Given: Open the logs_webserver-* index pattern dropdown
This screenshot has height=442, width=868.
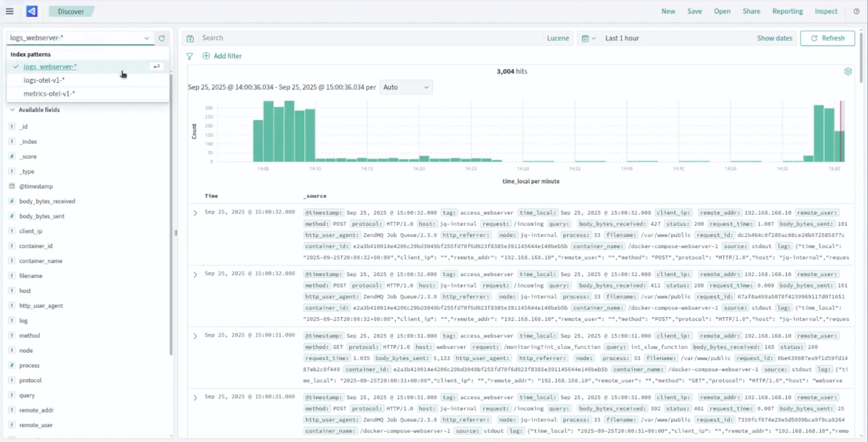Looking at the screenshot, I should (80, 38).
